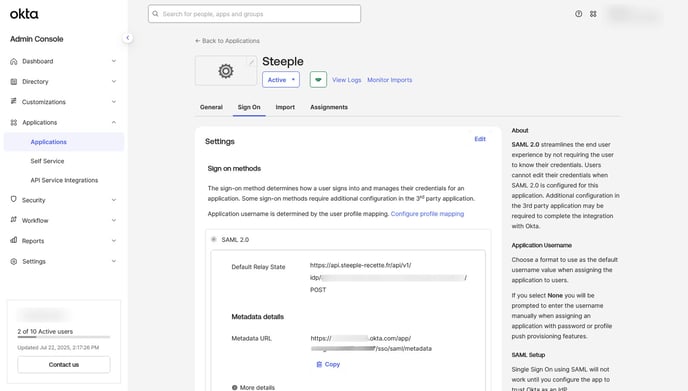This screenshot has width=688, height=391.
Task: Click the Dashboard home icon
Action: 14,61
